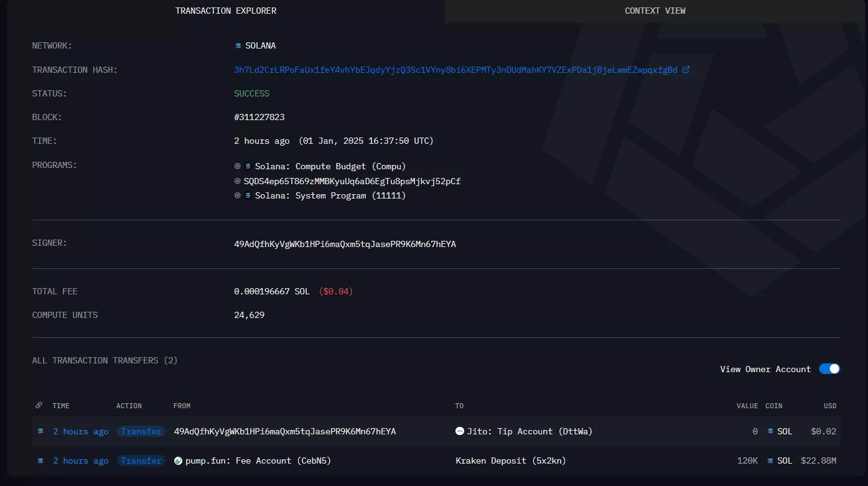Screen dimensions: 868x486
Task: Click the SOL coin icon in the 120K row
Action: pyautogui.click(x=771, y=461)
